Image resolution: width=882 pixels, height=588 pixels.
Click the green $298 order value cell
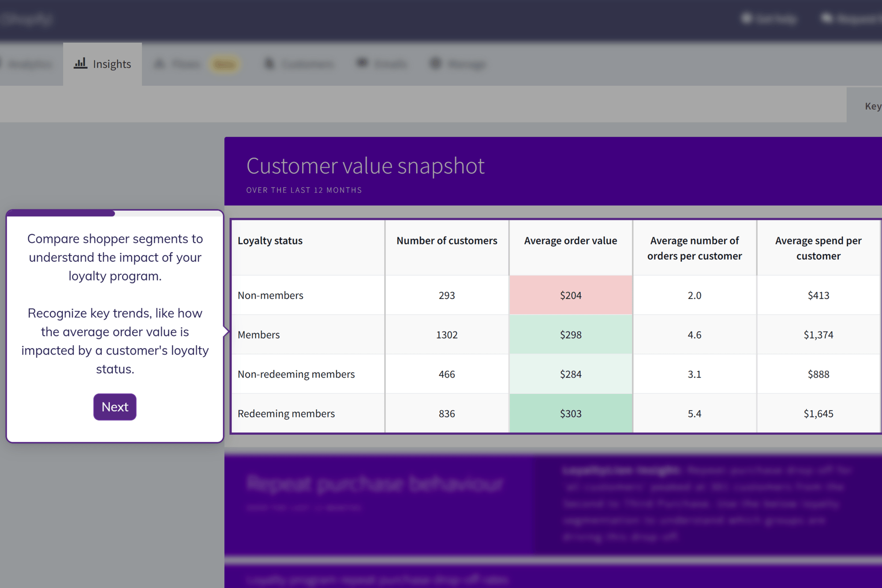tap(571, 334)
